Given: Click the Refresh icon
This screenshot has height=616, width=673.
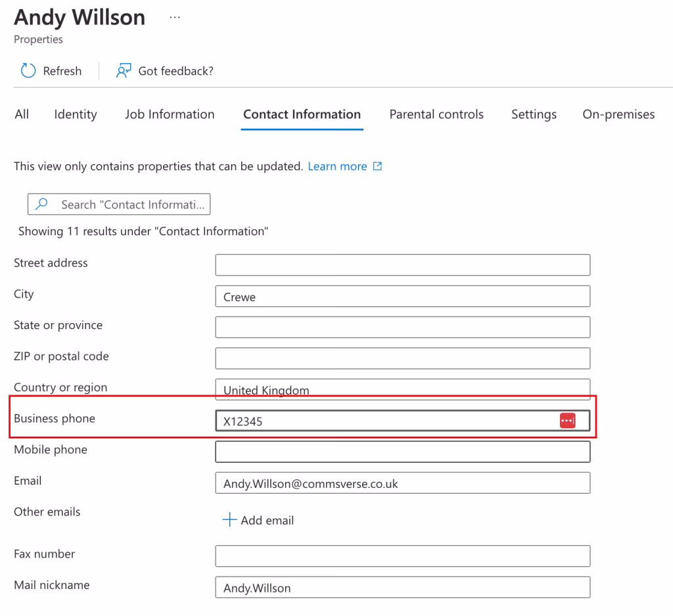Looking at the screenshot, I should point(27,70).
